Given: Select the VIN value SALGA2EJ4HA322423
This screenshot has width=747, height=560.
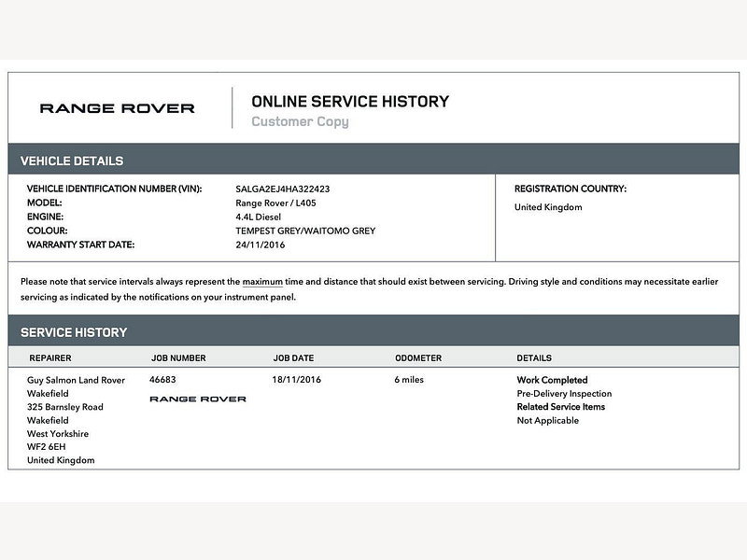Looking at the screenshot, I should point(283,189).
